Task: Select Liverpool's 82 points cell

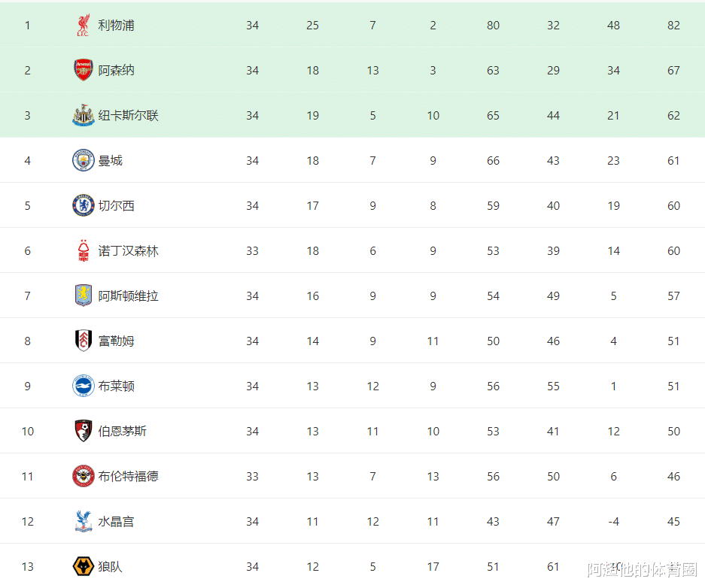Action: coord(673,26)
